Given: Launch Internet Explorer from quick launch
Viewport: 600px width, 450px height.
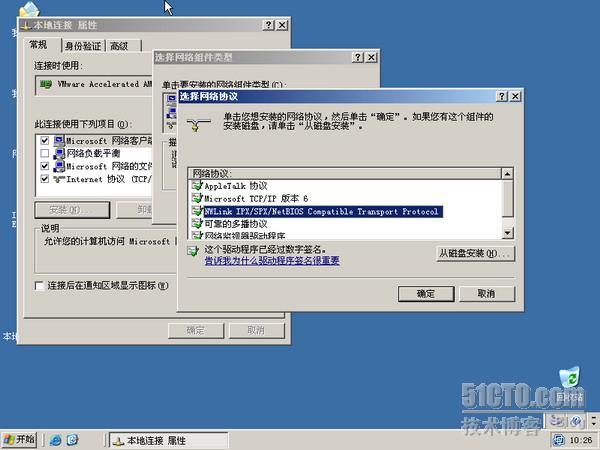Looking at the screenshot, I should [x=55, y=440].
